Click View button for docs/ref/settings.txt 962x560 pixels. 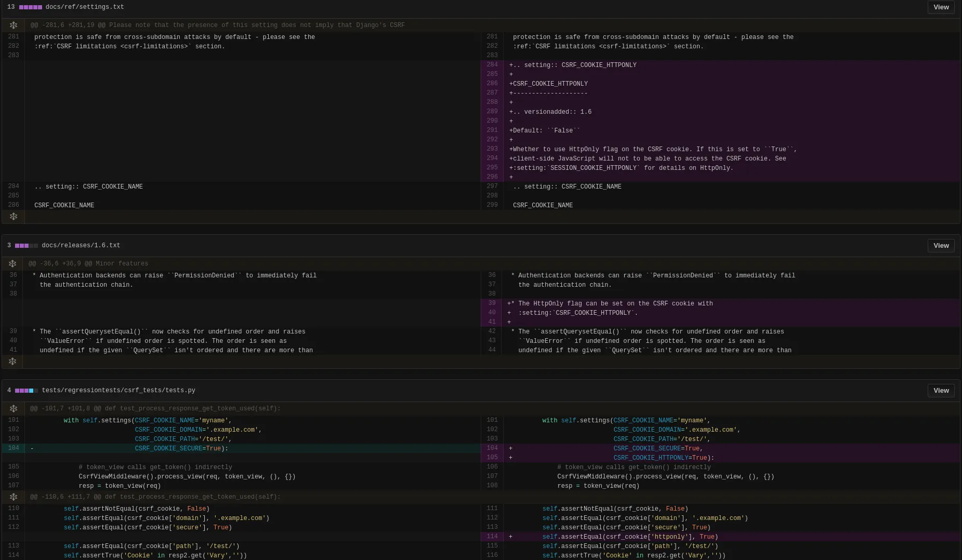coord(941,7)
